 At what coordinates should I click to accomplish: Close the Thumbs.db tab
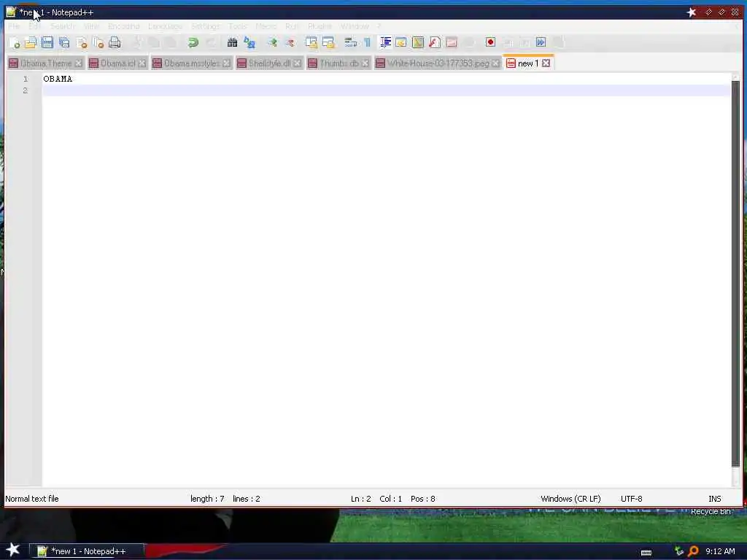[365, 63]
